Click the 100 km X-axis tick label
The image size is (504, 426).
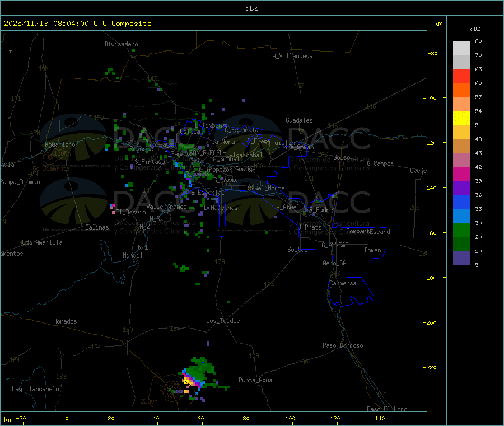click(290, 418)
